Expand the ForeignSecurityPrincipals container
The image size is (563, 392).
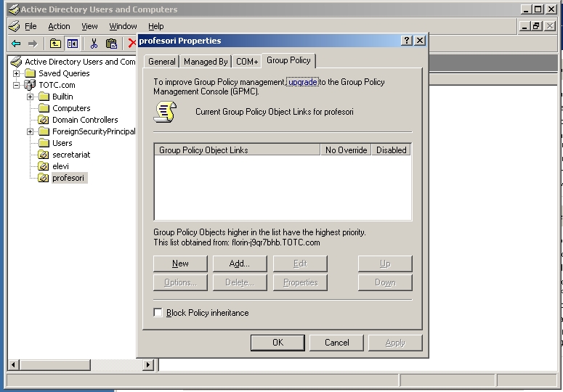coord(31,131)
